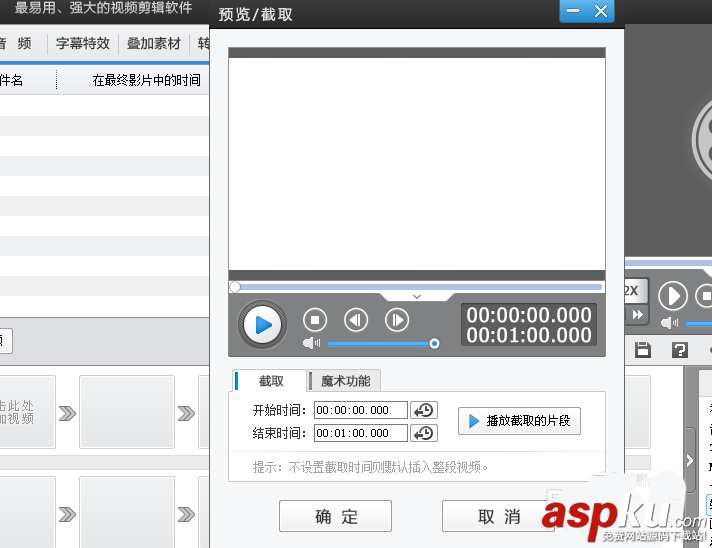Click the main window speaker icon

(x=669, y=323)
